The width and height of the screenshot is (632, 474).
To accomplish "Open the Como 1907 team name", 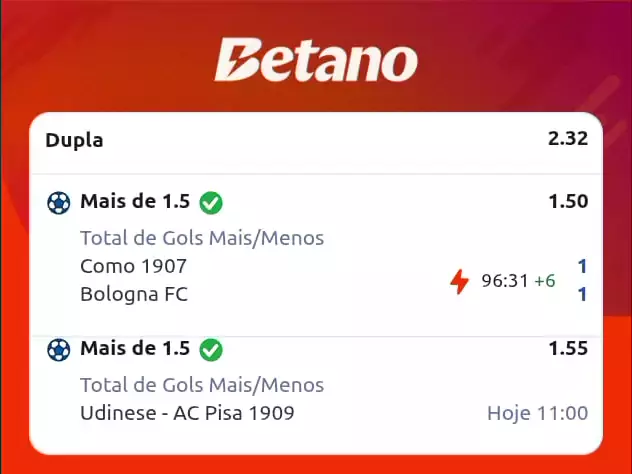I will 133,266.
